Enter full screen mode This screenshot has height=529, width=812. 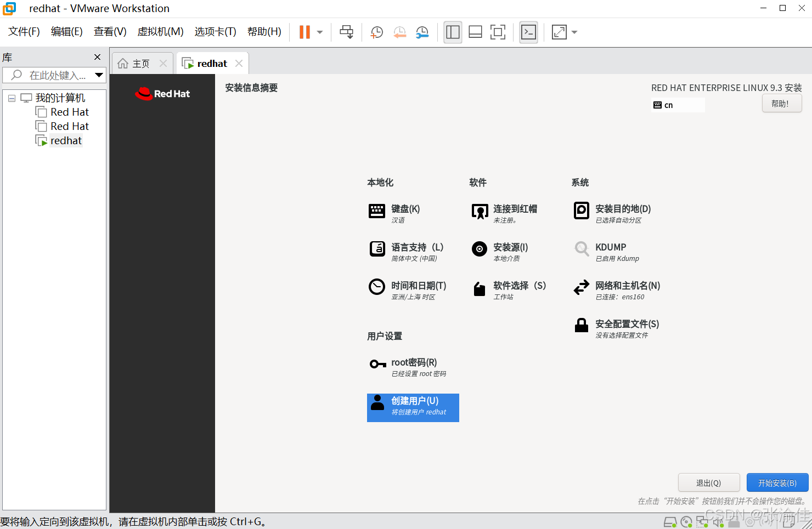click(498, 32)
